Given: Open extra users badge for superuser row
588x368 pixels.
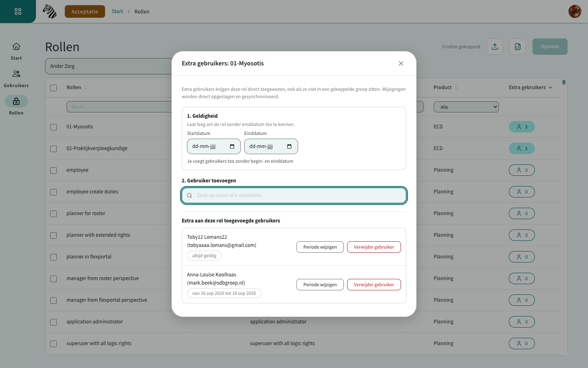Looking at the screenshot, I should (x=522, y=343).
